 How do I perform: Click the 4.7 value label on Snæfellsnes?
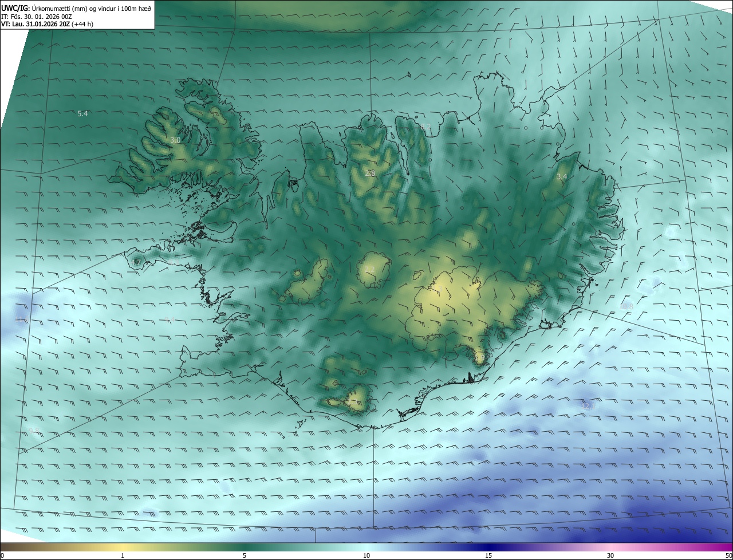pos(136,262)
